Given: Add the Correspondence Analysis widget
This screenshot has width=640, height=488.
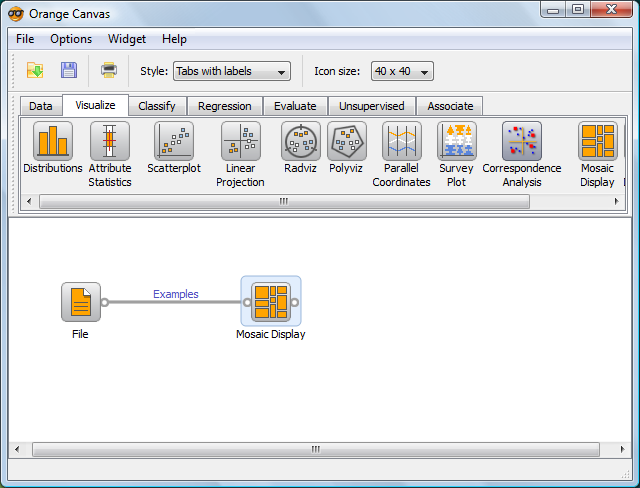Looking at the screenshot, I should click(522, 141).
